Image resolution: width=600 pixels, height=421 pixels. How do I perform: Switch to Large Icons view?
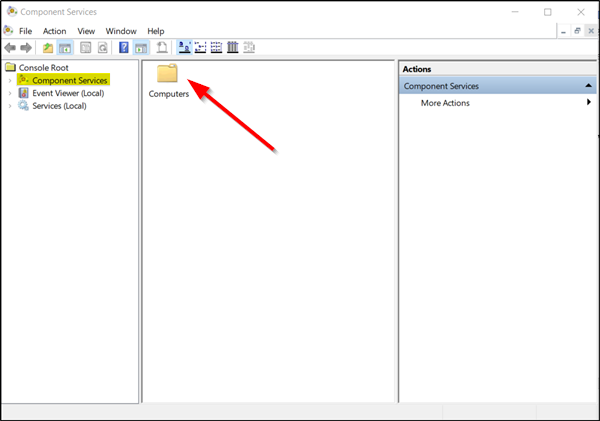pos(184,48)
